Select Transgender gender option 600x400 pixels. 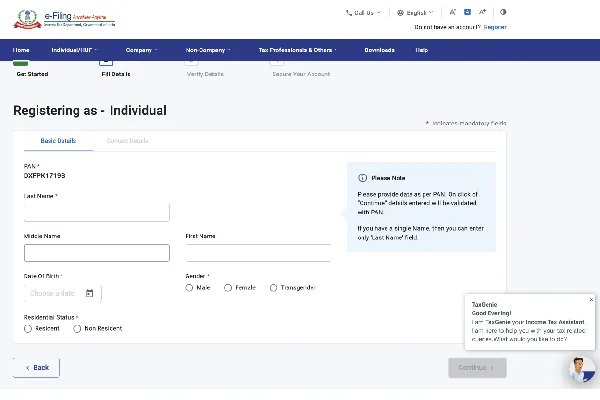click(x=274, y=288)
